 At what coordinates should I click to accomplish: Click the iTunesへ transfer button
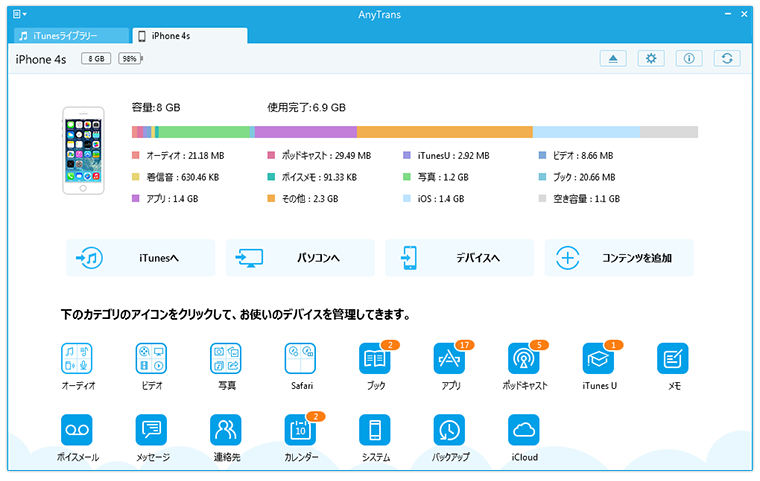[141, 258]
